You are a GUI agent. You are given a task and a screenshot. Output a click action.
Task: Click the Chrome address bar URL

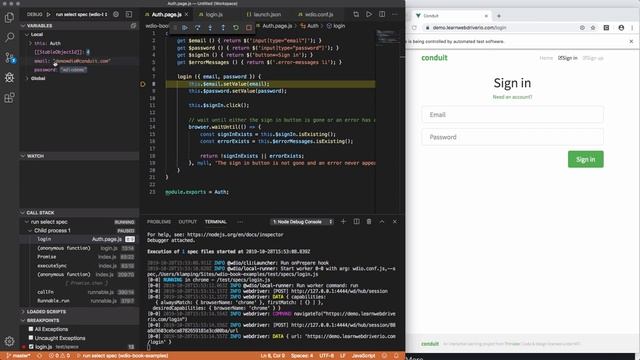(x=469, y=28)
